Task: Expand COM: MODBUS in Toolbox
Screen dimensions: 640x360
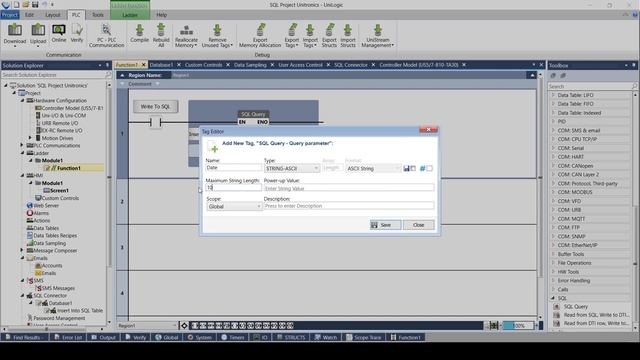Action: [553, 192]
